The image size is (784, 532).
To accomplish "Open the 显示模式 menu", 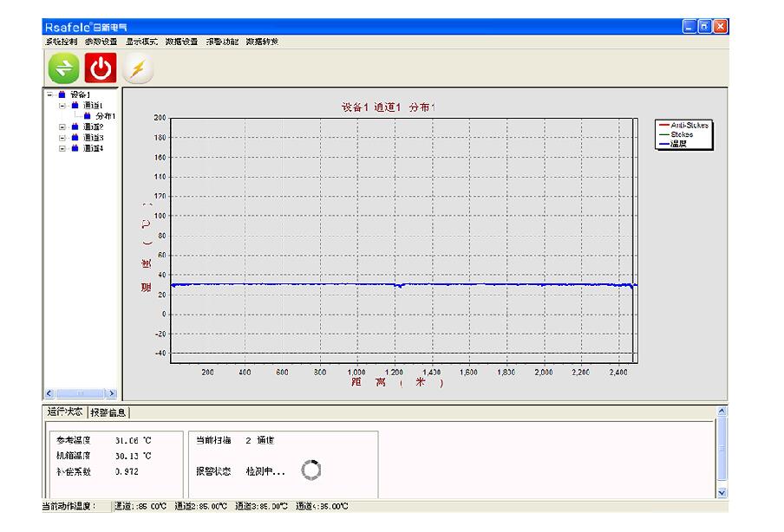I will pos(141,41).
